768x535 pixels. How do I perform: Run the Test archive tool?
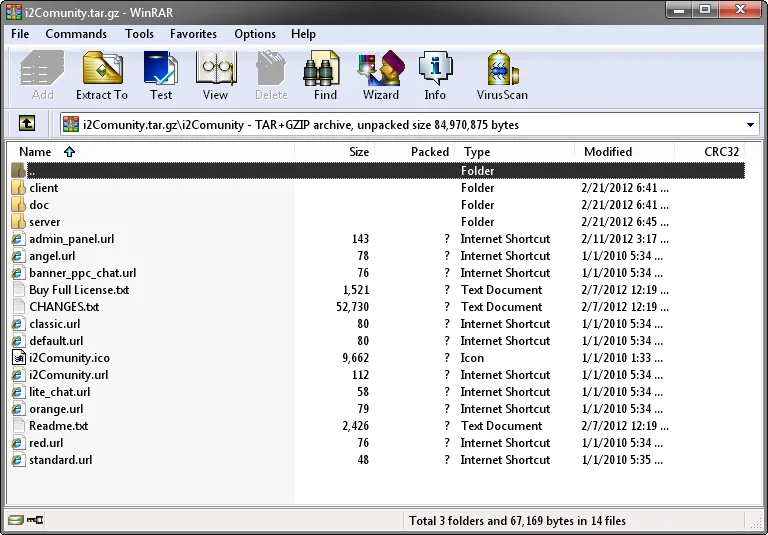click(160, 76)
